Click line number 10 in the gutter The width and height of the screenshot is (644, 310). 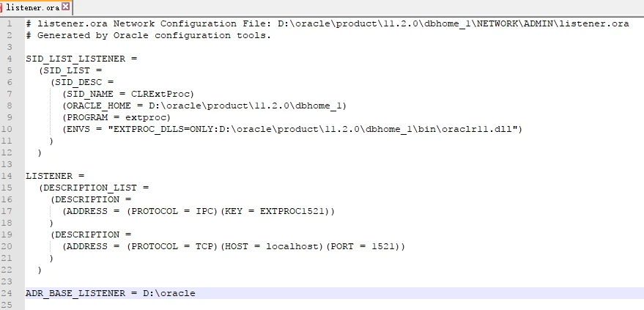tap(10, 129)
